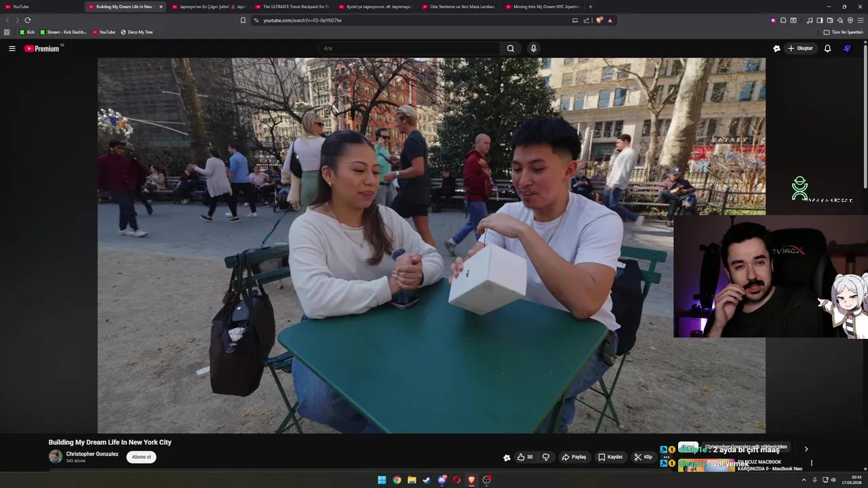Screen dimensions: 868x488
Task: Bookmark this page from the address bar
Action: (243, 20)
